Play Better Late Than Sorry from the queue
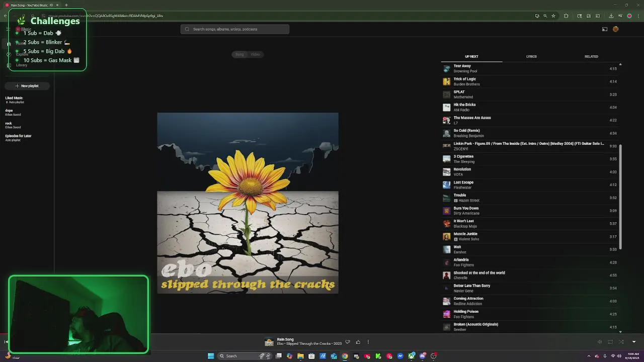Screen dimensions: 644x362 531,288
